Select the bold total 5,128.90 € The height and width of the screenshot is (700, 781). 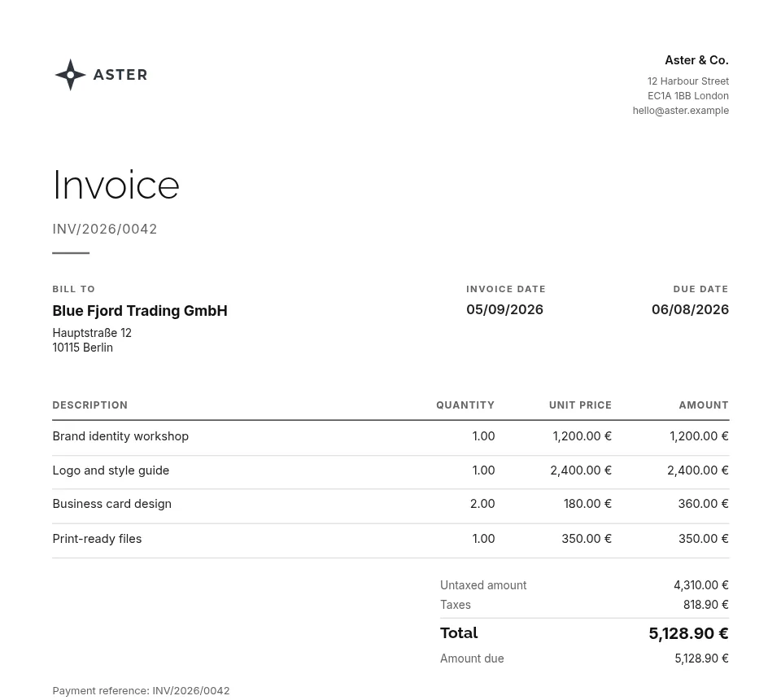(688, 634)
